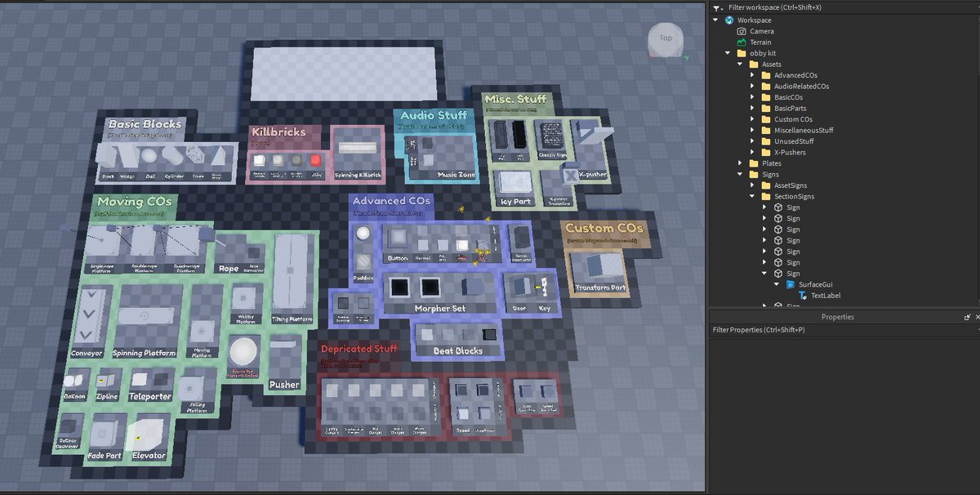Collapse the obby kit folder arrow
The height and width of the screenshot is (495, 980).
[x=728, y=53]
